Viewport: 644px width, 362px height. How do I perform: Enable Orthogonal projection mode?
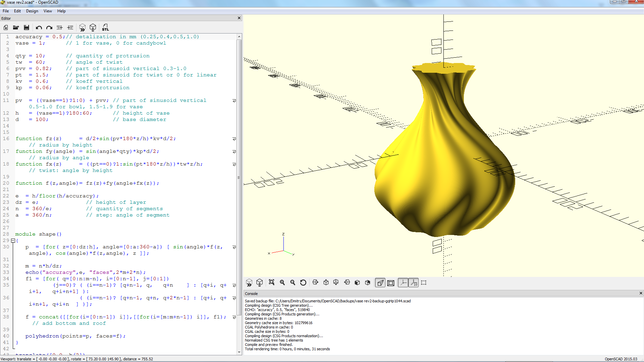tap(391, 283)
